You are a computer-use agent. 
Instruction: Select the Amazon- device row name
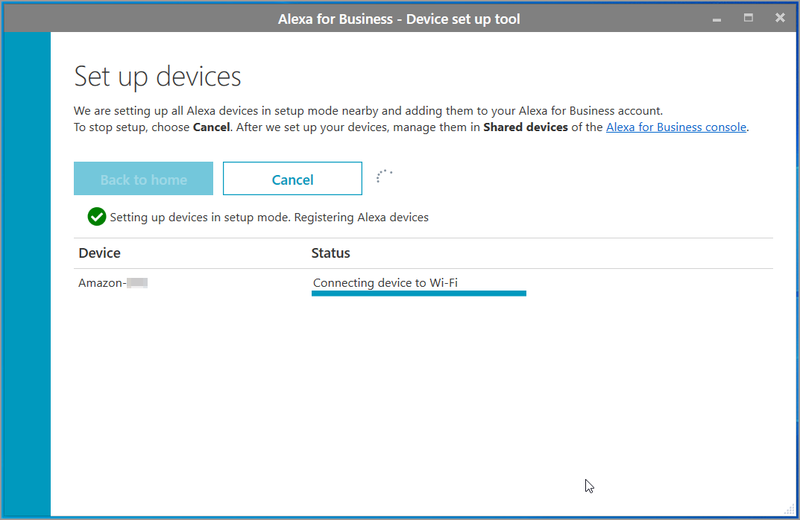[x=113, y=283]
